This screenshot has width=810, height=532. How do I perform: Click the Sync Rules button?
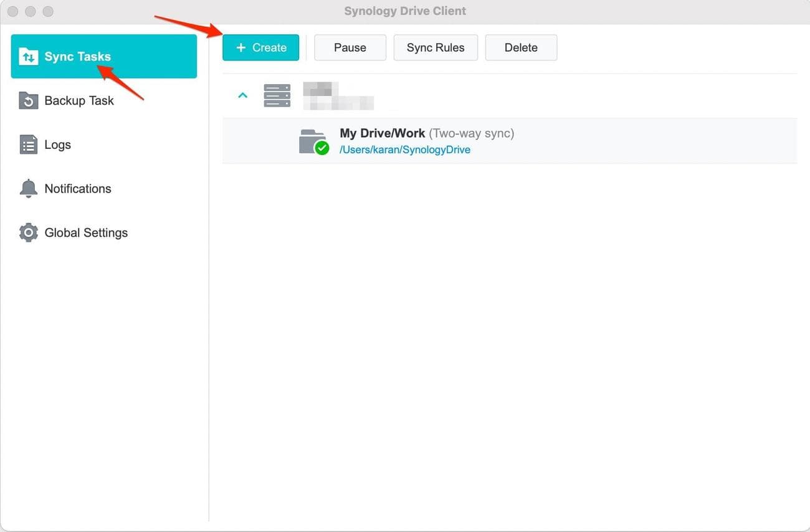435,47
